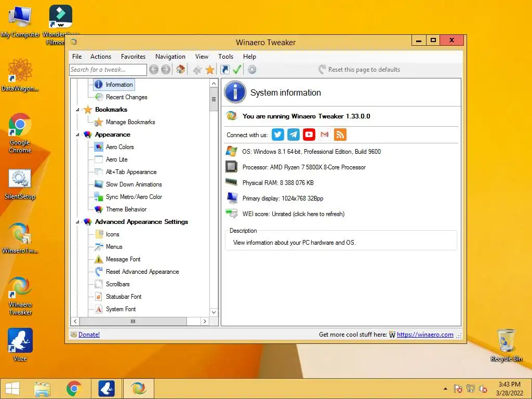Open the Tools menu
This screenshot has width=532, height=399.
coord(225,57)
